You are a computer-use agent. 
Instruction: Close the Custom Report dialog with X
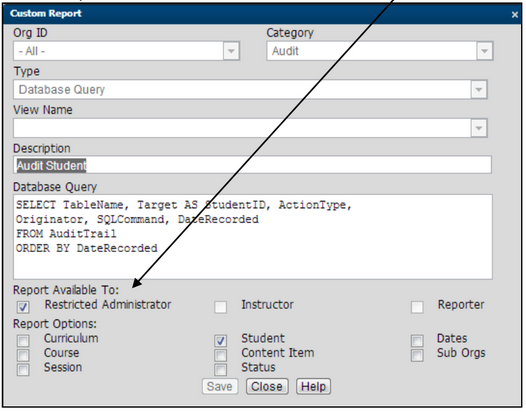[515, 15]
